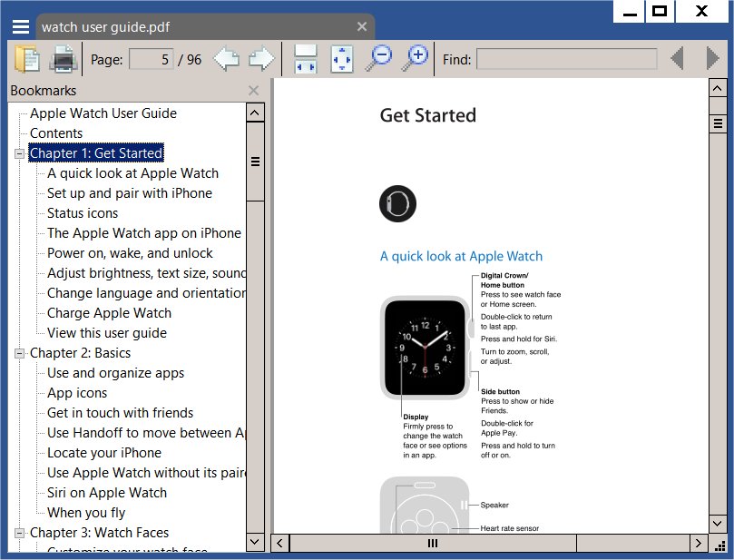Go to next page arrow

(261, 59)
